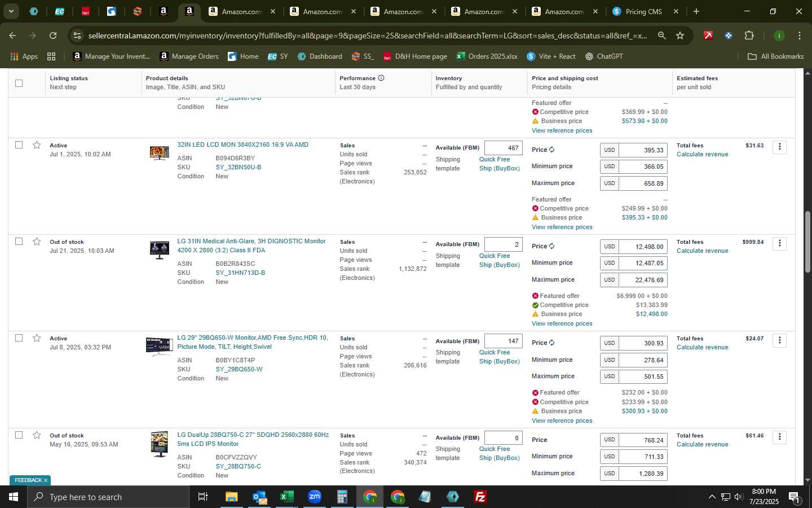The height and width of the screenshot is (508, 812).
Task: Open new browser tab with plus icon
Action: click(x=696, y=11)
